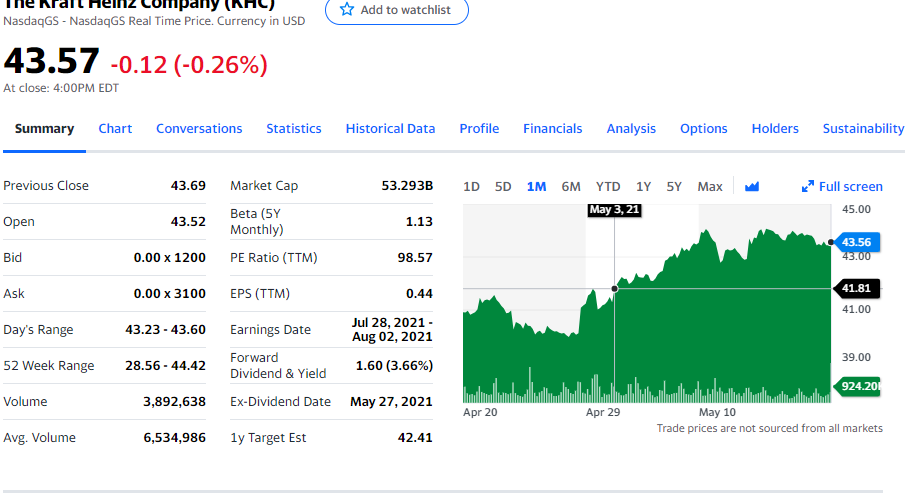Click the EPS (TTM) value 0.44
This screenshot has width=905, height=502.
tap(419, 294)
